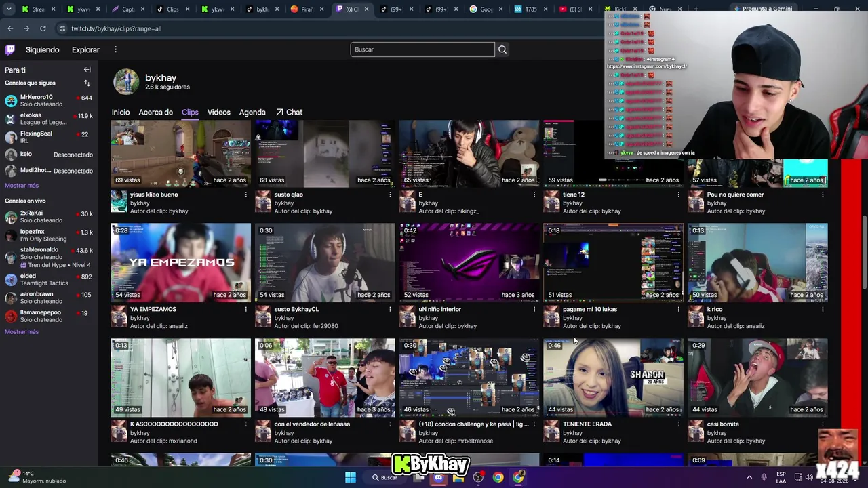868x488 pixels.
Task: Click the taskbar microphone icon
Action: (764, 477)
